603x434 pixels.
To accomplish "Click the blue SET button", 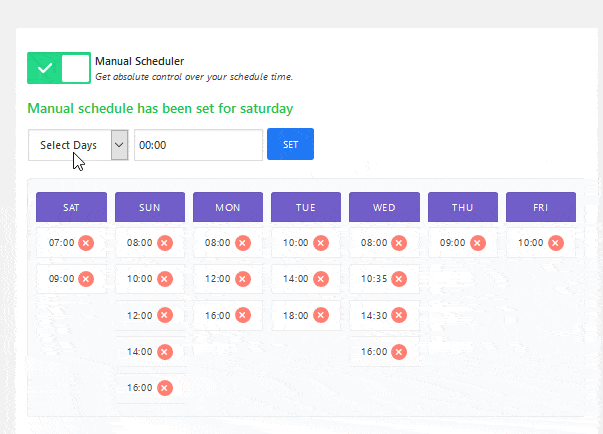I will [290, 144].
